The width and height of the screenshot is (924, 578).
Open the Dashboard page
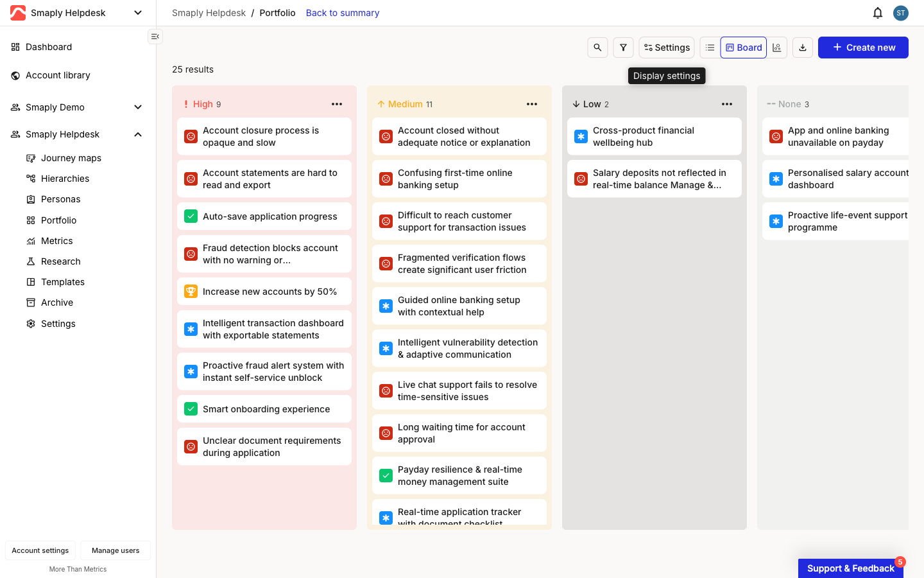coord(49,47)
